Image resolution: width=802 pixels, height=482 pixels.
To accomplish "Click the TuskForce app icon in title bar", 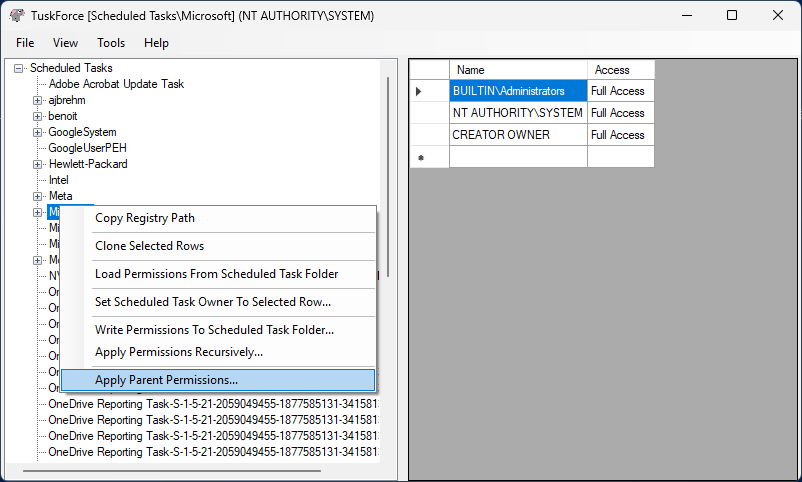I will (17, 15).
